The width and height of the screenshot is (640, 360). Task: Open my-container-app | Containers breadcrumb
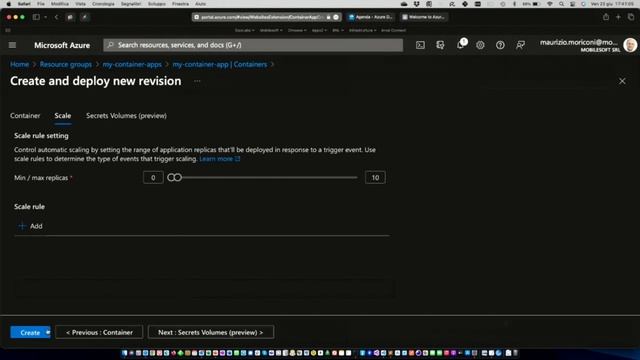(220, 64)
